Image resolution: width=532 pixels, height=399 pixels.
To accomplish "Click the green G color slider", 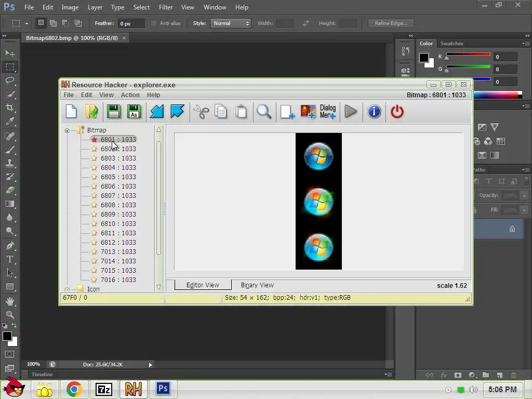I will click(468, 67).
